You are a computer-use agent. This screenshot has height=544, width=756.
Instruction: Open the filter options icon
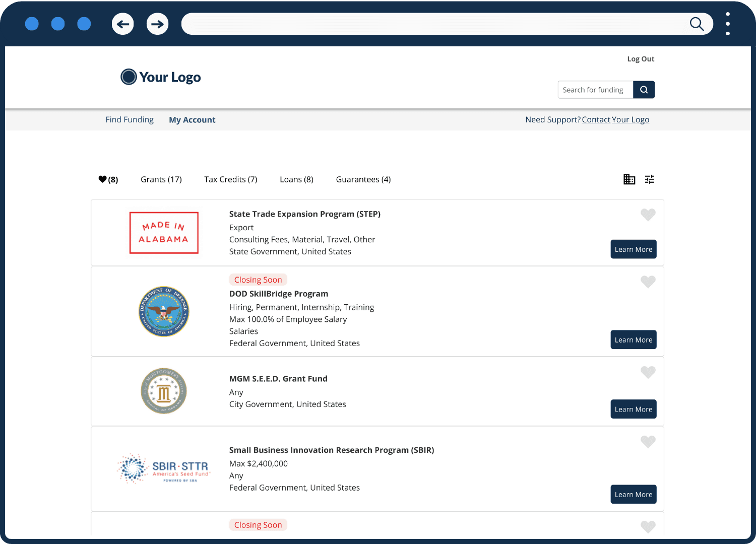(649, 179)
